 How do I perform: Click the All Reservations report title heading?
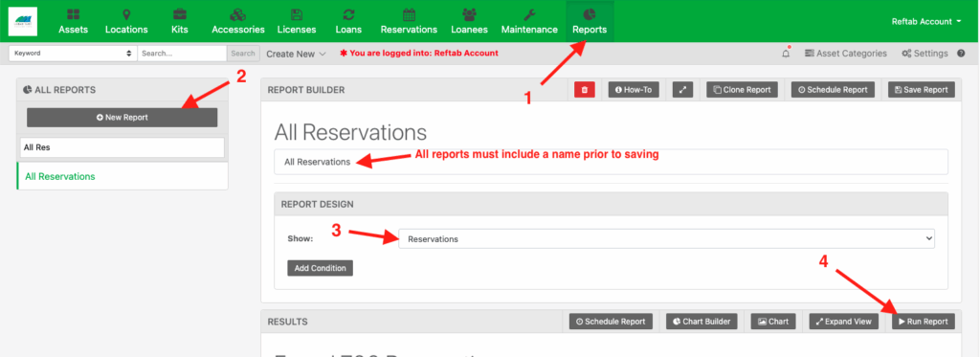point(350,132)
